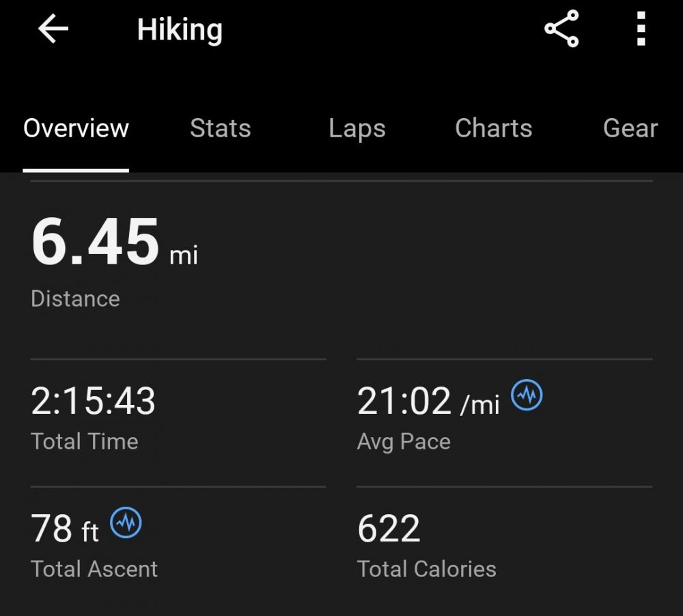This screenshot has height=616, width=683.
Task: Switch to the Overview tab
Action: [x=76, y=128]
